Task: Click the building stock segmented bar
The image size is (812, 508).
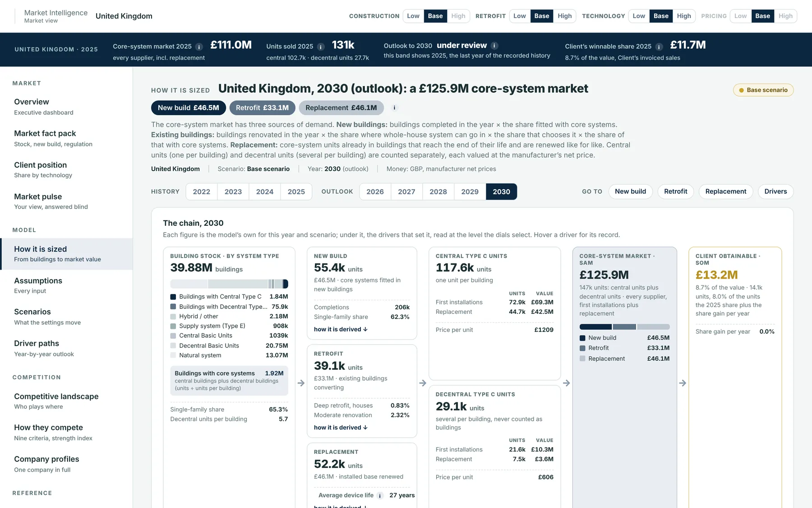Action: pos(229,284)
